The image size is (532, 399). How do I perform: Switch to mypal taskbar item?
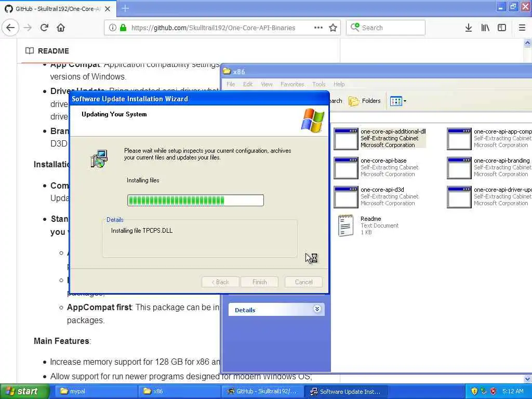[96, 391]
